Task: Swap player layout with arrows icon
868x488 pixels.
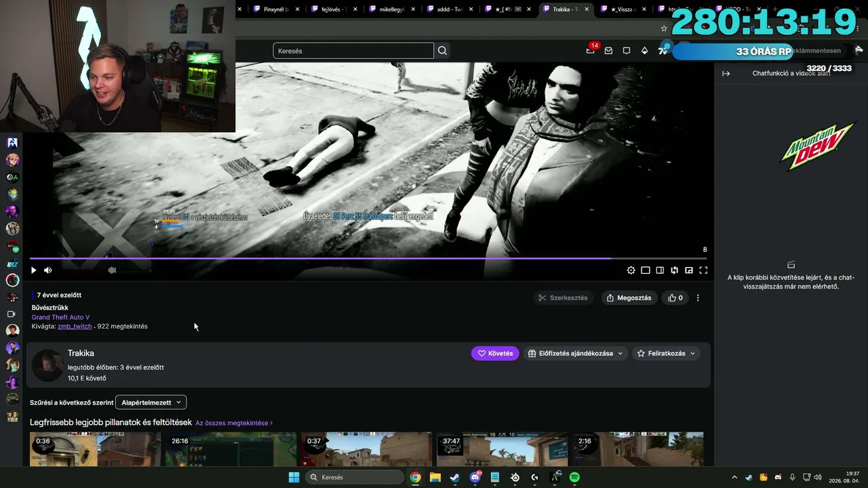Action: pos(675,270)
